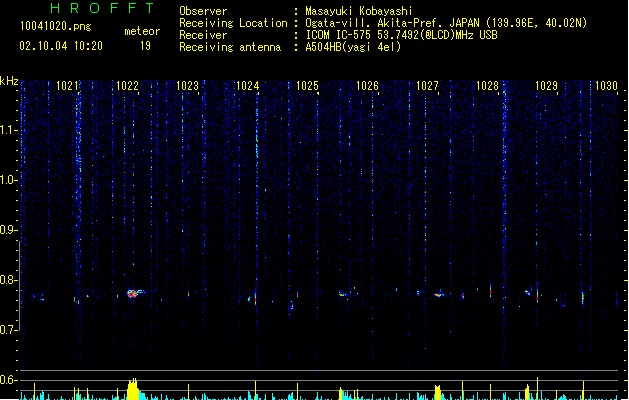
Task: Click the ICOM IC-575 receiver text
Action: 401,35
